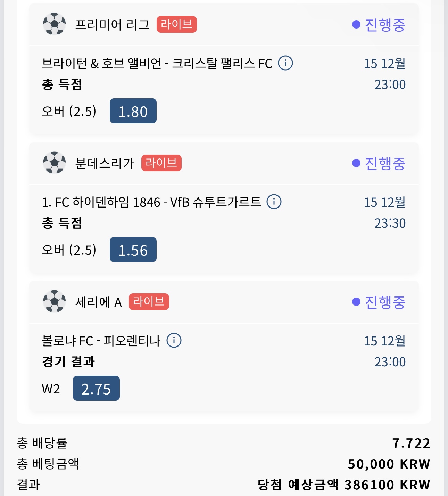This screenshot has width=448, height=496.
Task: Click the Premier League soccer ball icon
Action: [x=54, y=24]
